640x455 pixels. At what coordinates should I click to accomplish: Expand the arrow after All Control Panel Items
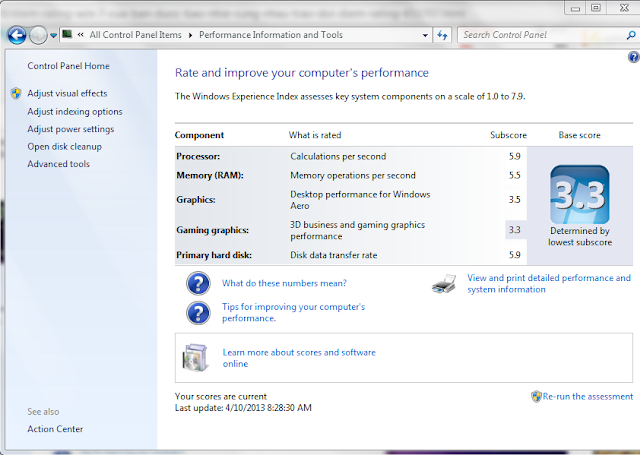190,35
